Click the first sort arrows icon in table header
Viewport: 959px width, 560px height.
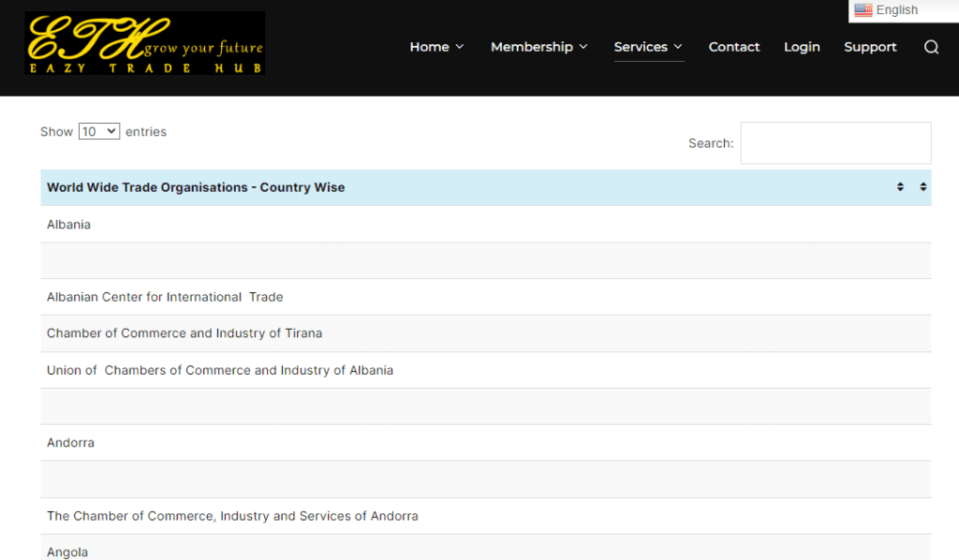point(900,187)
